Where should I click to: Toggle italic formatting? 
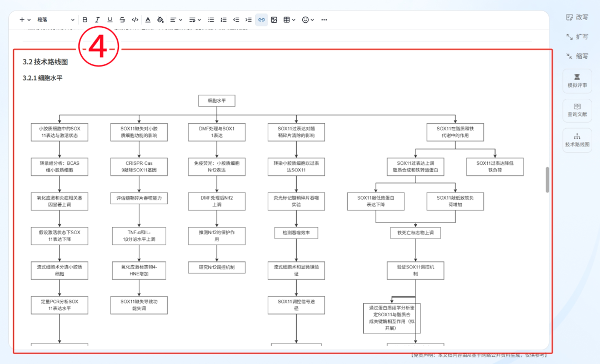click(x=97, y=20)
